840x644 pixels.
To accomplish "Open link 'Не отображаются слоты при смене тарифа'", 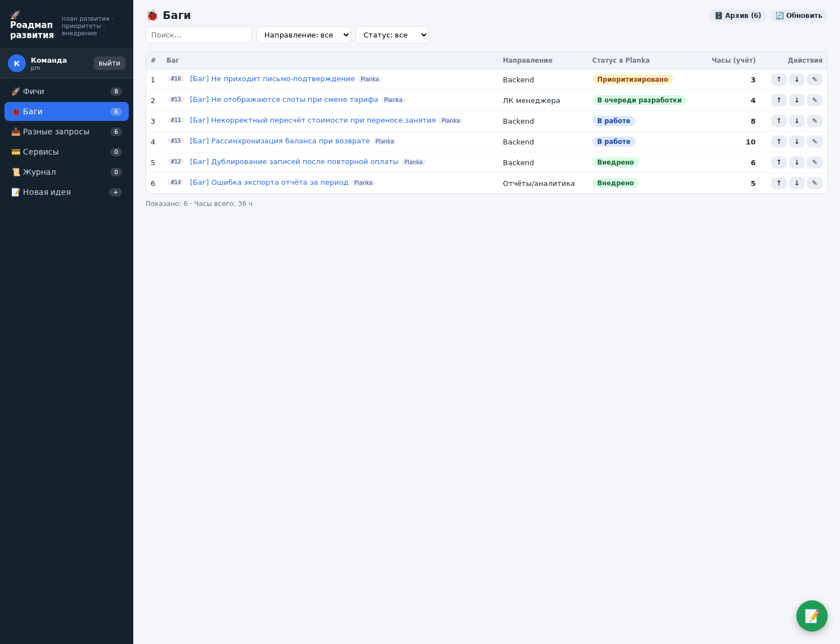I will point(284,100).
